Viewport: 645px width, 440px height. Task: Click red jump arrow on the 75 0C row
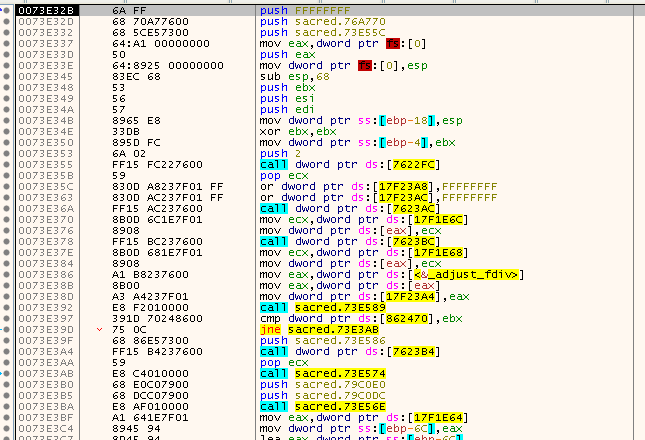click(x=99, y=329)
